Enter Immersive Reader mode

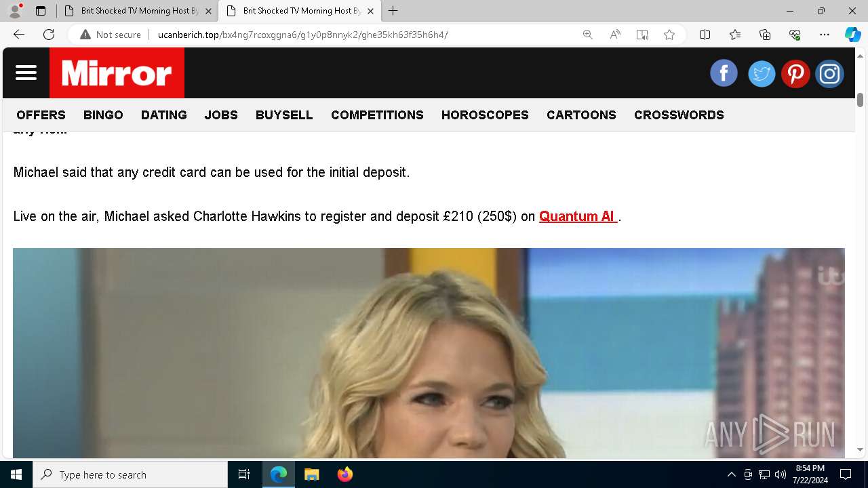[642, 35]
